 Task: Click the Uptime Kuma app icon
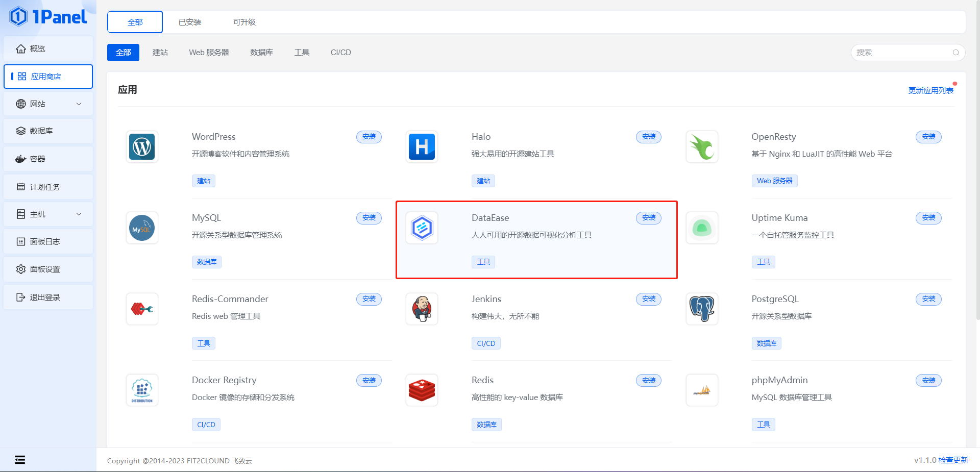[702, 228]
